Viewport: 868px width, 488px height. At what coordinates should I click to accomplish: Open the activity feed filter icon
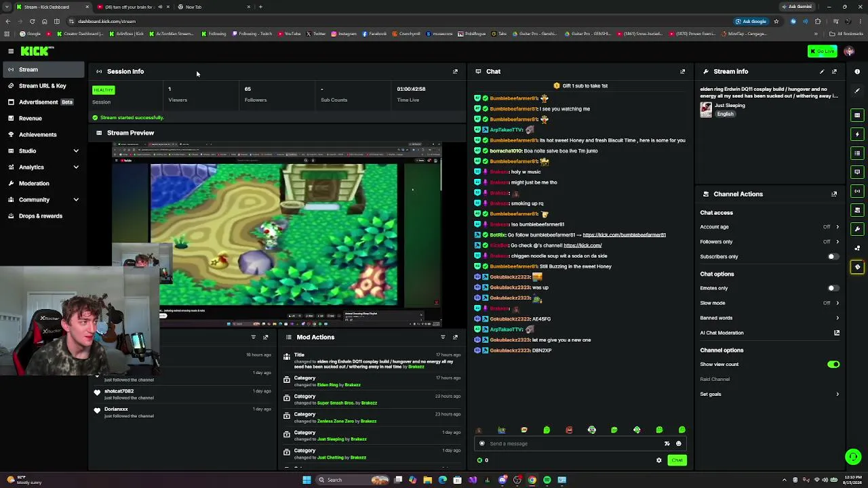pos(253,337)
